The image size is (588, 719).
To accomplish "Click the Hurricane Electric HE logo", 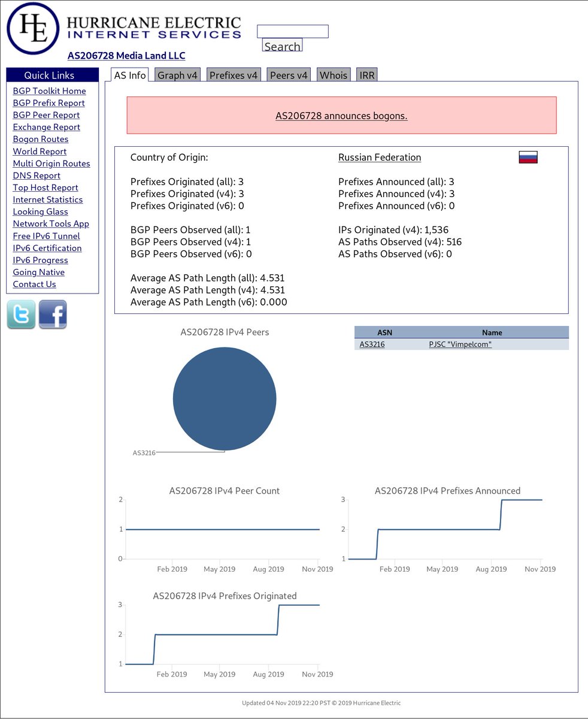I will (x=33, y=29).
